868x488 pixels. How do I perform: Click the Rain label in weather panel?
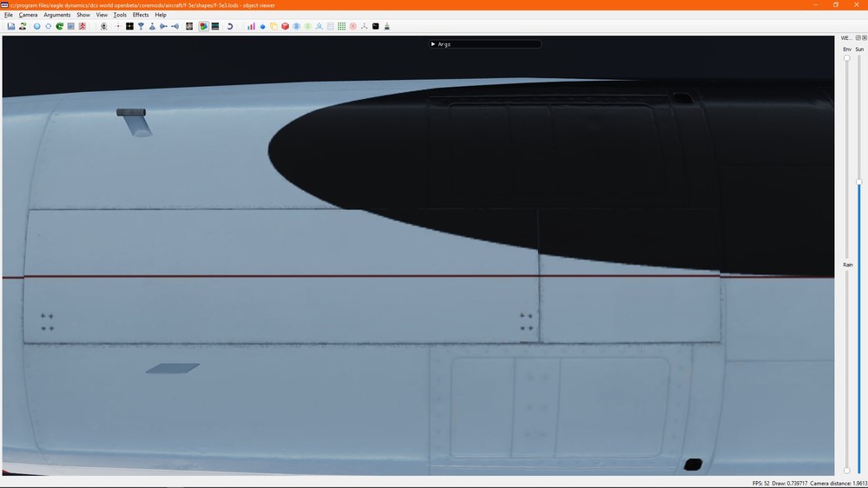click(847, 265)
